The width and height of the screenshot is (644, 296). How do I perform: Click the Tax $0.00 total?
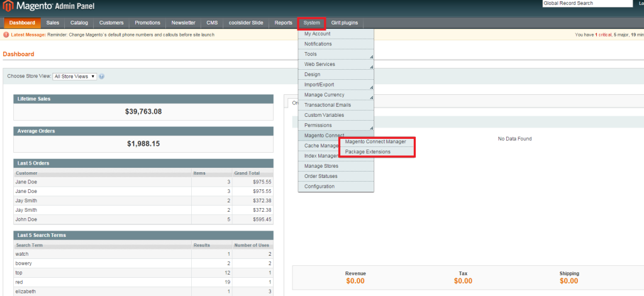463,281
